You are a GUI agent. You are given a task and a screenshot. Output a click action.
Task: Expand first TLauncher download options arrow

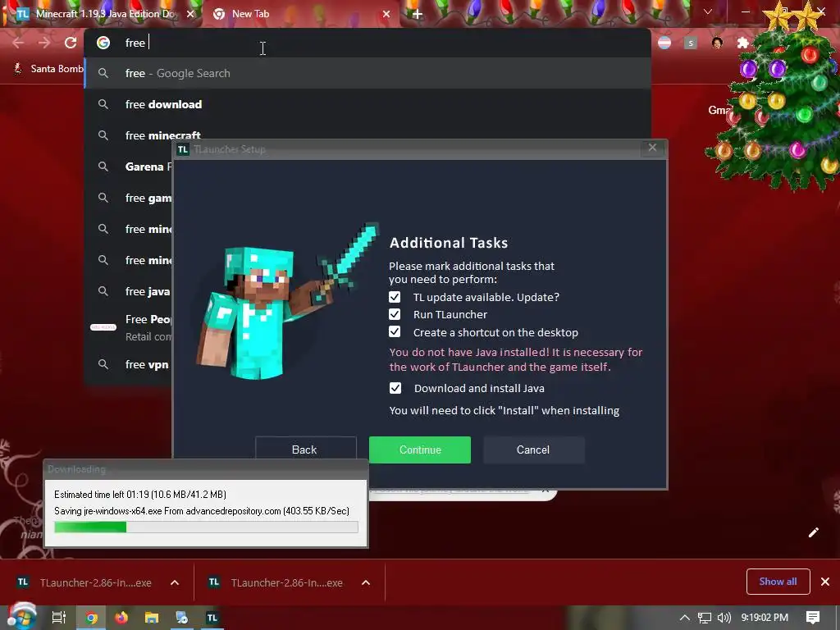click(175, 582)
